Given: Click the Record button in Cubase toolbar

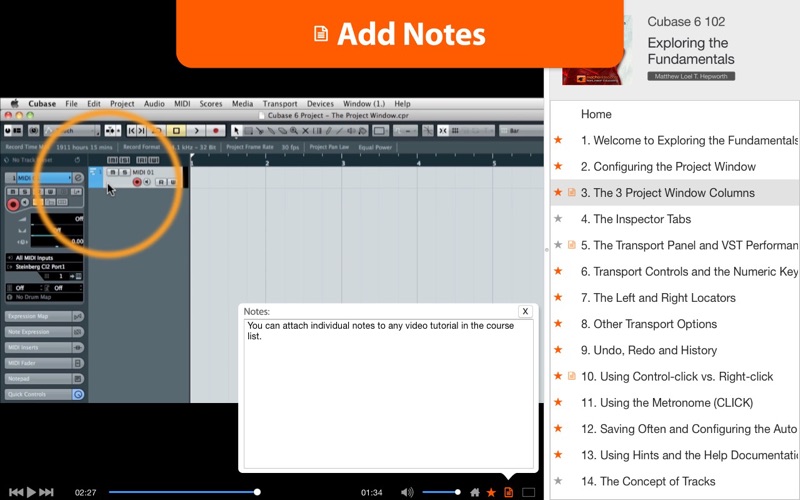Looking at the screenshot, I should [x=215, y=131].
